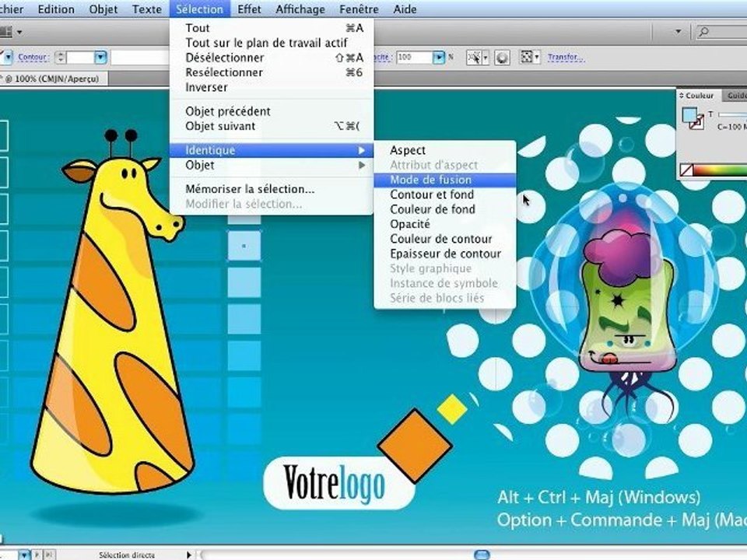Select Couleur de fond
Image resolution: width=747 pixels, height=560 pixels.
click(x=445, y=209)
